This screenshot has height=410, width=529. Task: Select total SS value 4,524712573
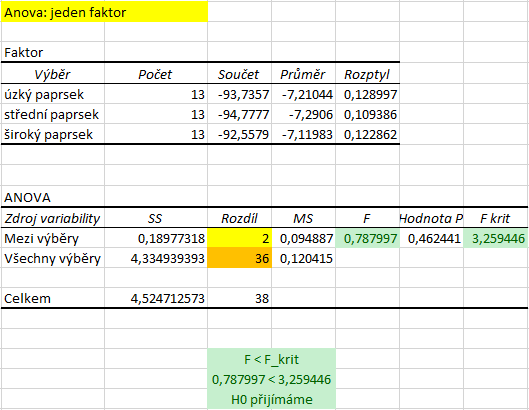tap(156, 298)
